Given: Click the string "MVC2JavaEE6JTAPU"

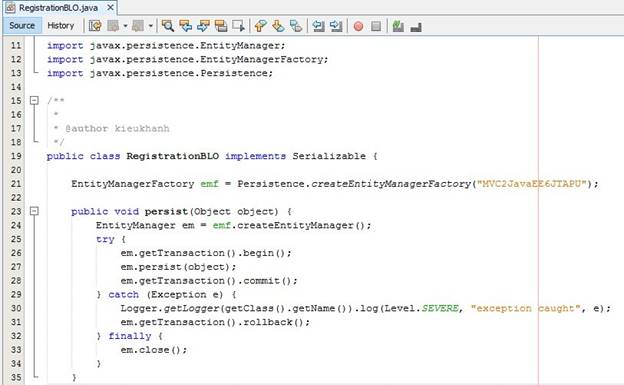Looking at the screenshot, I should pyautogui.click(x=532, y=184).
